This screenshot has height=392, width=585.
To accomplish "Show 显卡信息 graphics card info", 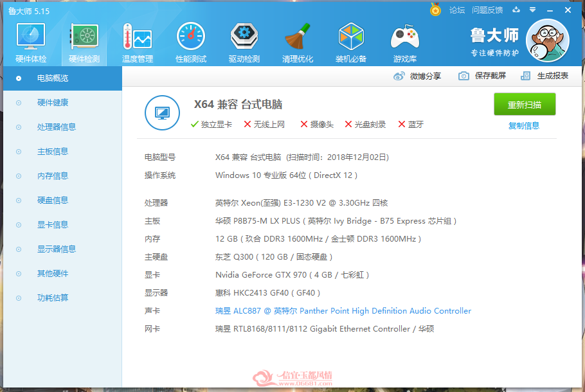I will point(63,225).
